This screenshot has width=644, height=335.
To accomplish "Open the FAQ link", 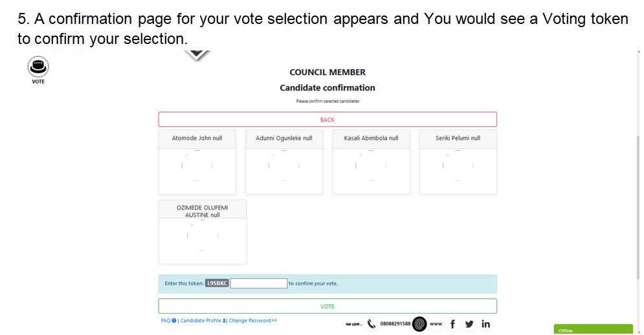I will coord(168,321).
